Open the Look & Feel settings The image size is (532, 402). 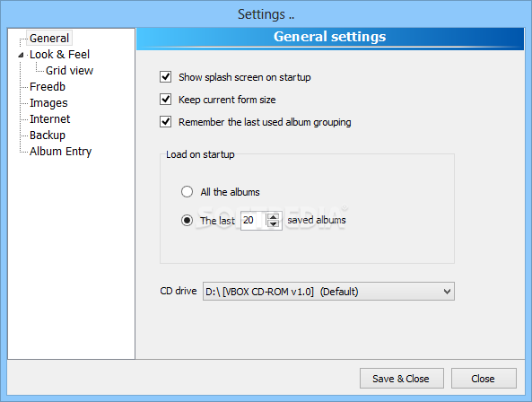59,54
